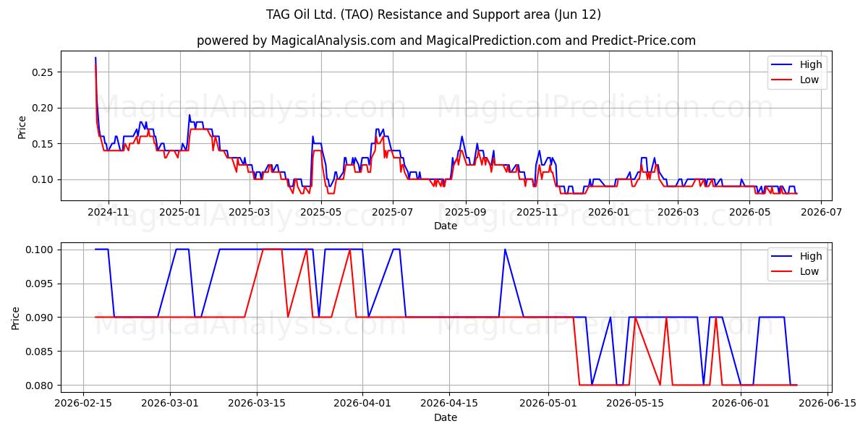This screenshot has height=434, width=868.
Task: Click the '0.15' y-axis tick in the top chart
Action: [x=43, y=144]
